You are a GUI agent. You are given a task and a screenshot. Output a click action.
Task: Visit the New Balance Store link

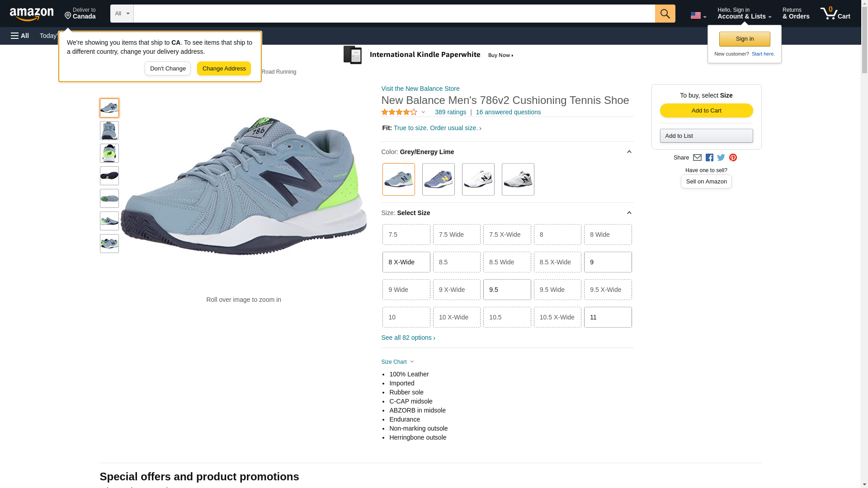point(420,89)
